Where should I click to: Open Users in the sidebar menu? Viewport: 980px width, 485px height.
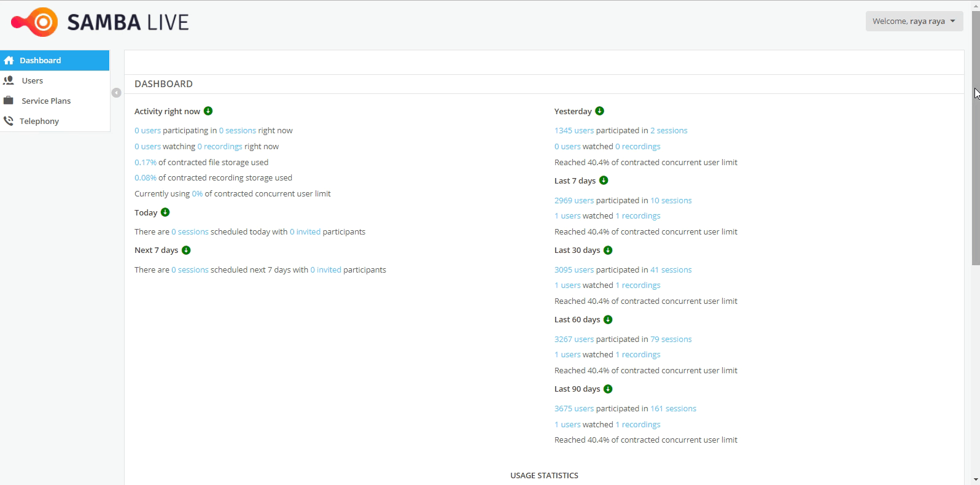coord(55,80)
